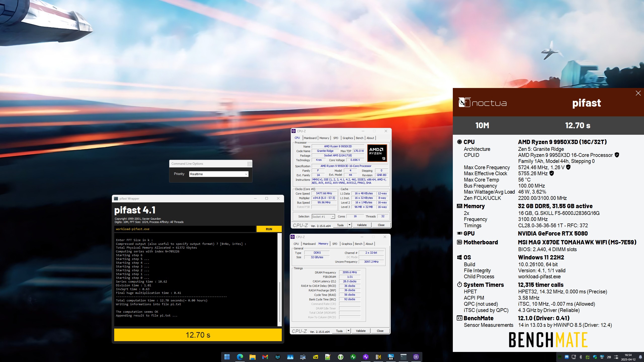Switch to HWiNFO taskbar icon
644x362 pixels.
pyautogui.click(x=391, y=357)
